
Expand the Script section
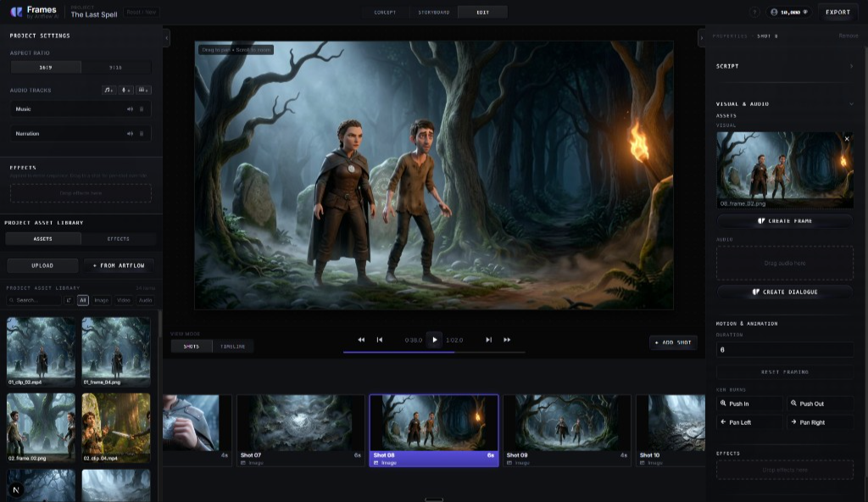point(784,66)
